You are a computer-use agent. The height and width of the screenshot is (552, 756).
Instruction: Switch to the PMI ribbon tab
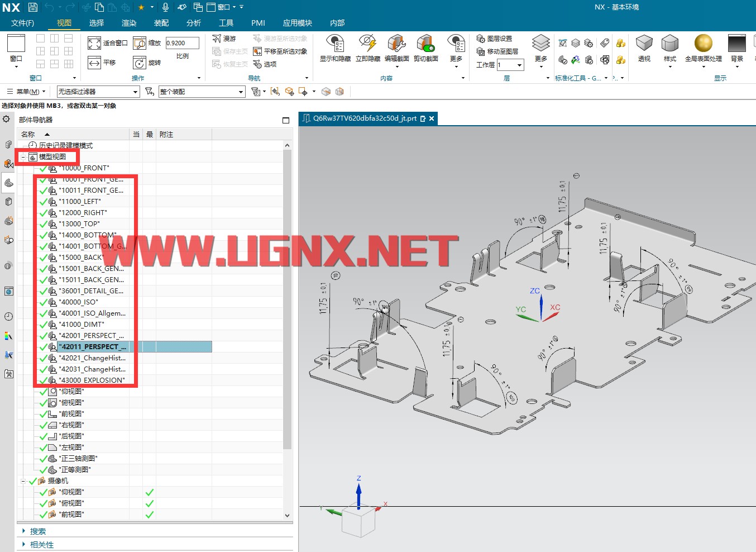coord(258,23)
